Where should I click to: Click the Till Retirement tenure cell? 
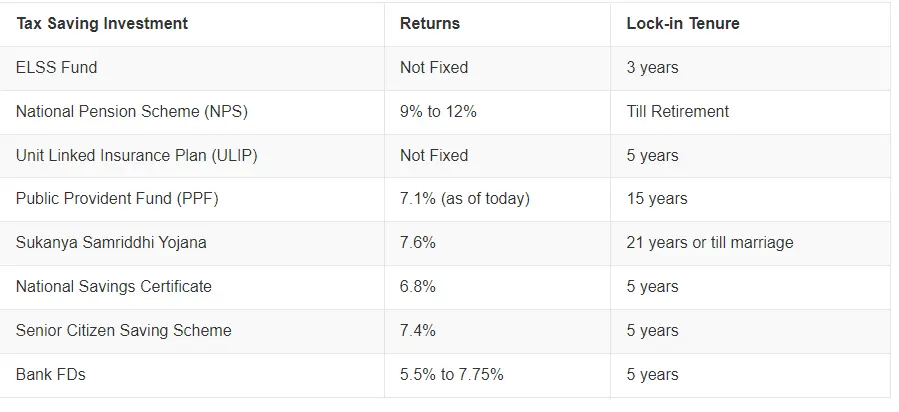coord(678,112)
